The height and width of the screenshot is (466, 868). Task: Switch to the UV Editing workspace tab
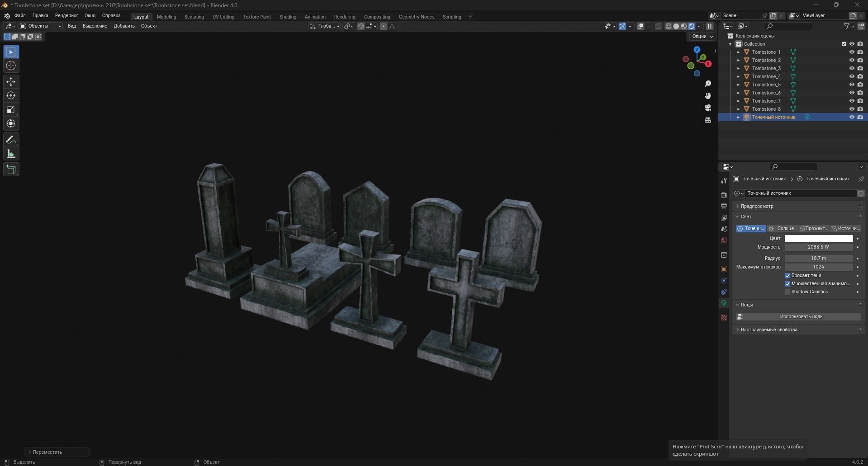[223, 17]
